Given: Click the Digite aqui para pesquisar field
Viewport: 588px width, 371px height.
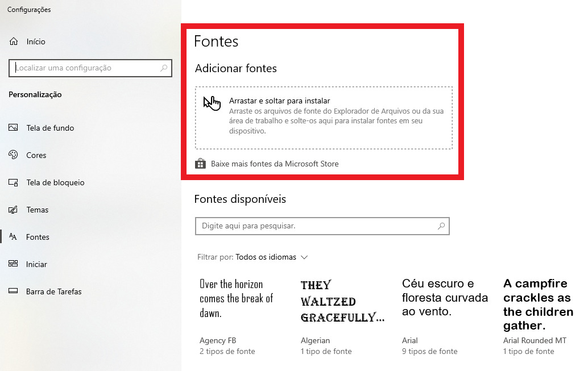Looking at the screenshot, I should [316, 226].
